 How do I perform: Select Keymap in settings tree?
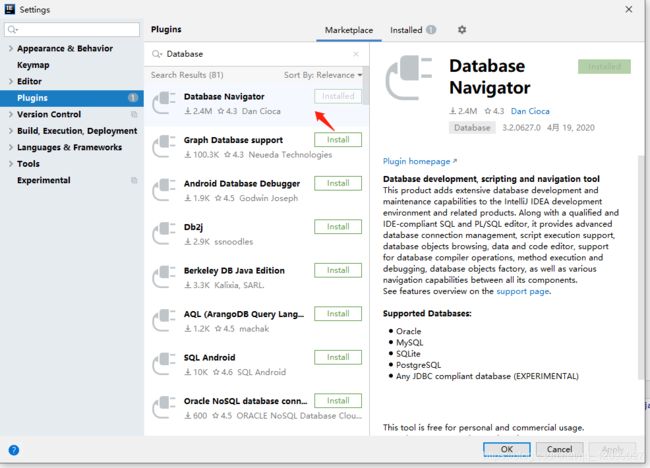point(33,65)
